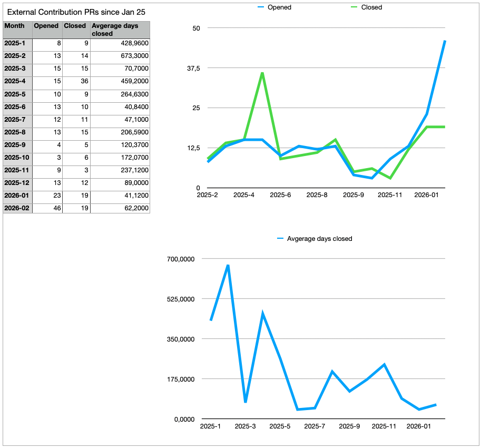Click the 350,0000 y-axis label
The width and height of the screenshot is (481, 448).
pyautogui.click(x=181, y=339)
